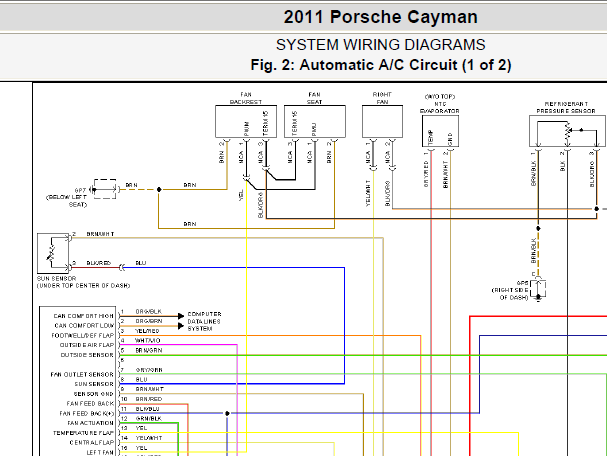Screen dimensions: 607x456
Task: Click the 'GP5 (RIGHT SIDE OF DASH)' ground label
Action: 510,290
